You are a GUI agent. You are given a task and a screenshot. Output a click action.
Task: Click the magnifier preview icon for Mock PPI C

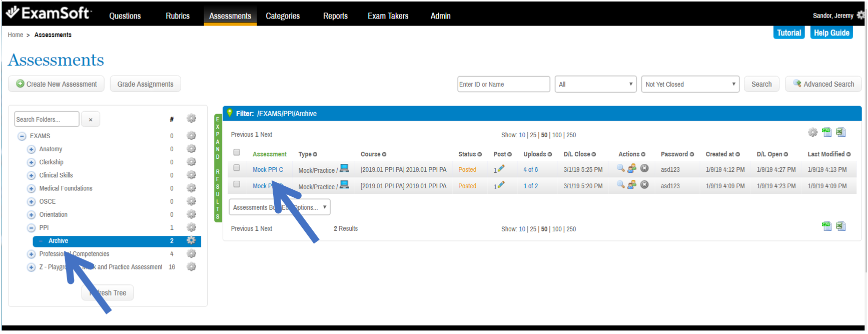point(620,168)
